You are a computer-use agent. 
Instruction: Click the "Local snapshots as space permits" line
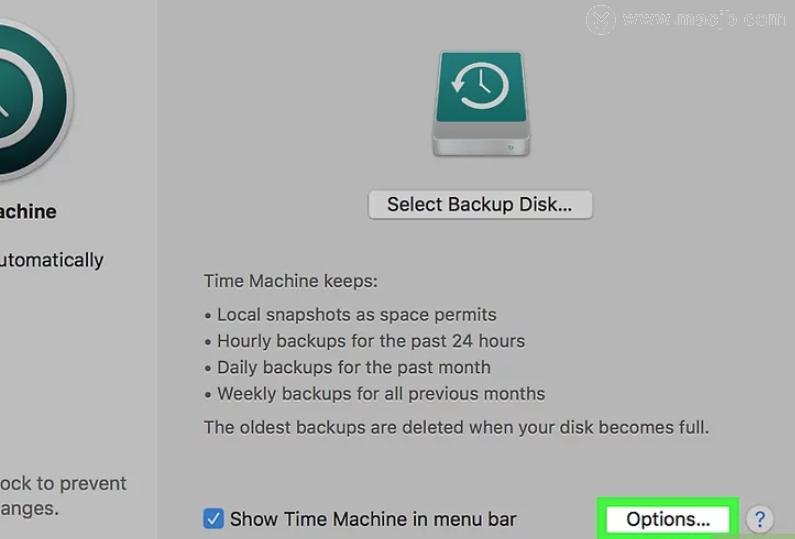[x=356, y=314]
